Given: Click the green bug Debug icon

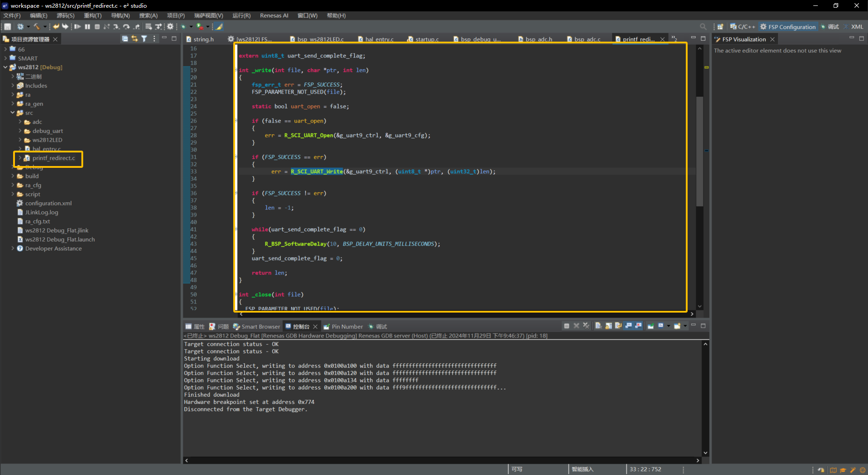Looking at the screenshot, I should click(x=184, y=27).
